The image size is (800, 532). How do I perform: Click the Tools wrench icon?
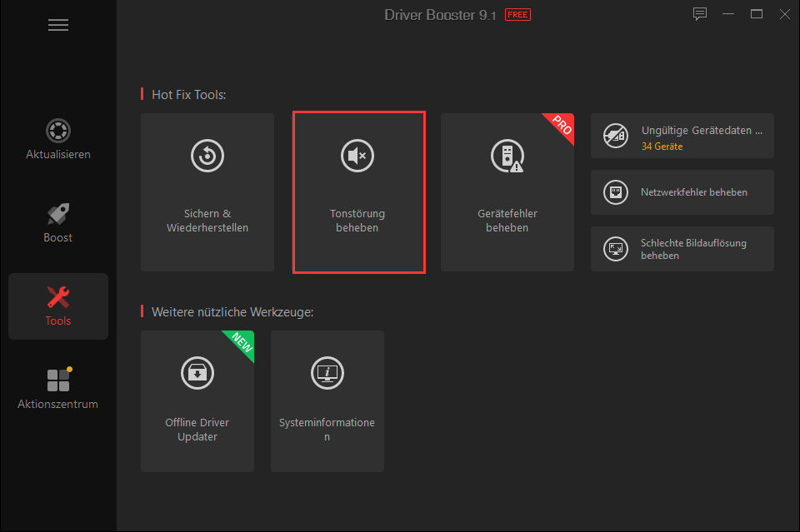click(x=58, y=297)
